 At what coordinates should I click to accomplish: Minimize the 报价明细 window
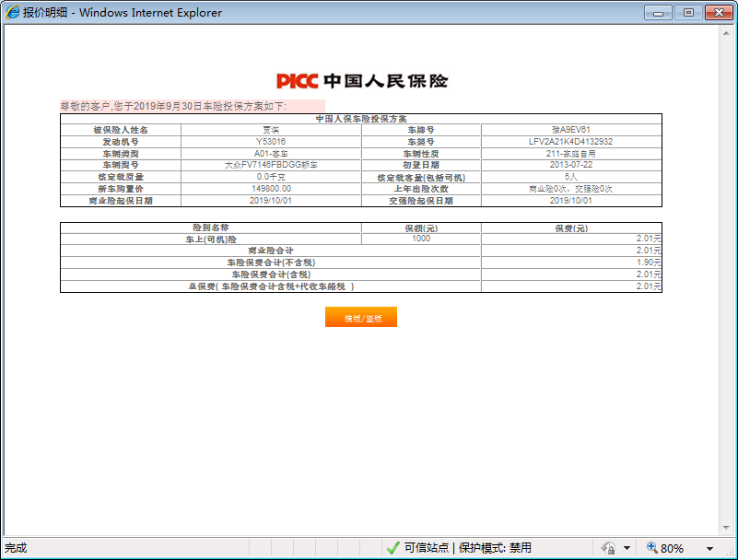pyautogui.click(x=658, y=13)
